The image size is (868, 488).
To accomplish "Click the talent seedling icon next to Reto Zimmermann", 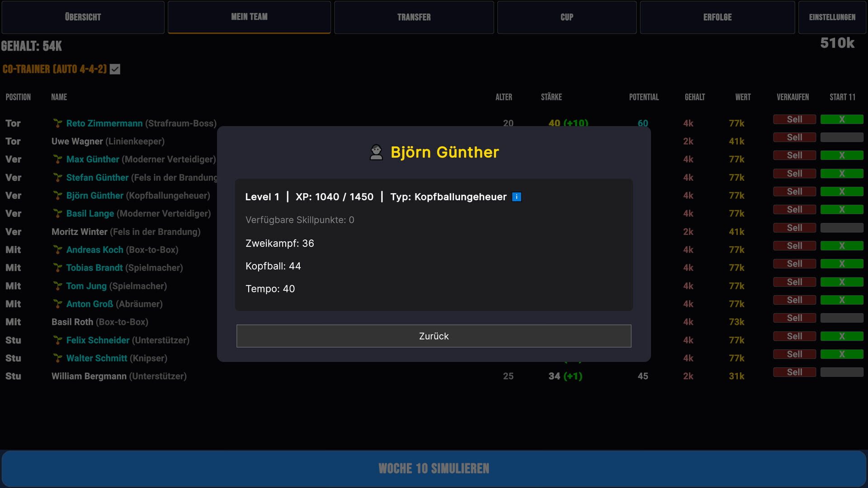I will [58, 123].
